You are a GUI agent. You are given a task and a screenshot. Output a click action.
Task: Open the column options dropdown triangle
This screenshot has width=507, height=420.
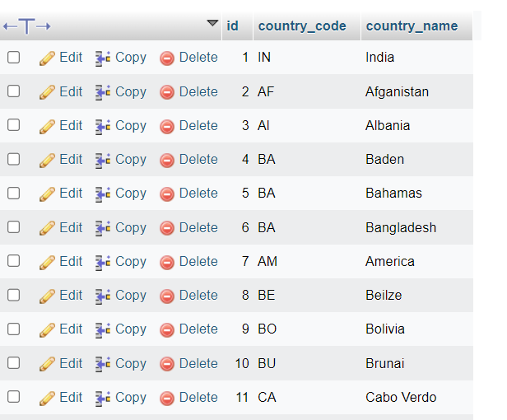(x=212, y=24)
